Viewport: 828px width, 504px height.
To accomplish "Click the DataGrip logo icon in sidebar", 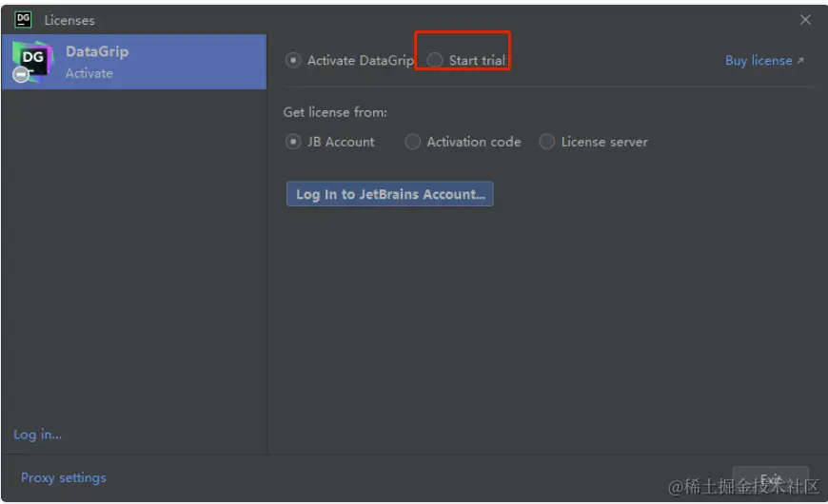I will coord(32,62).
